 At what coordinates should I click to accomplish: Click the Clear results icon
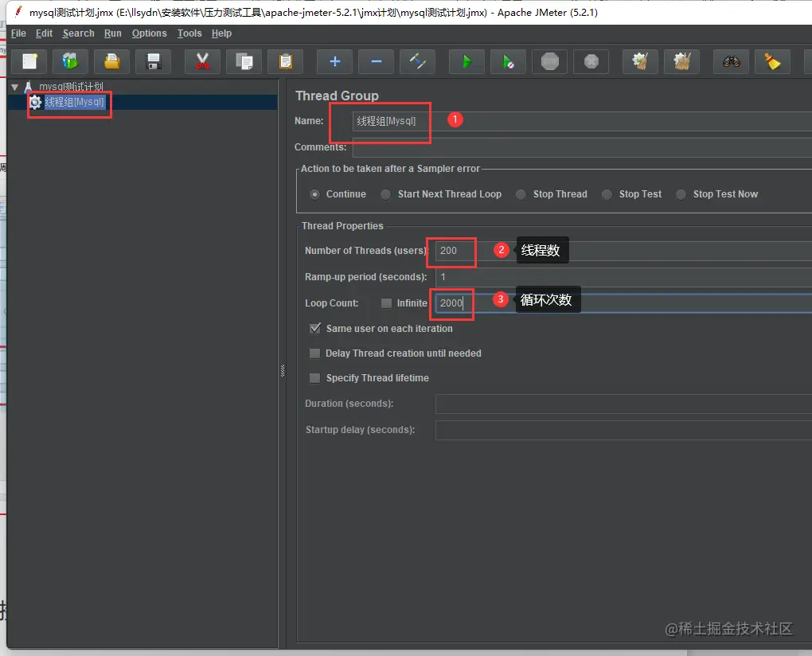(x=641, y=61)
